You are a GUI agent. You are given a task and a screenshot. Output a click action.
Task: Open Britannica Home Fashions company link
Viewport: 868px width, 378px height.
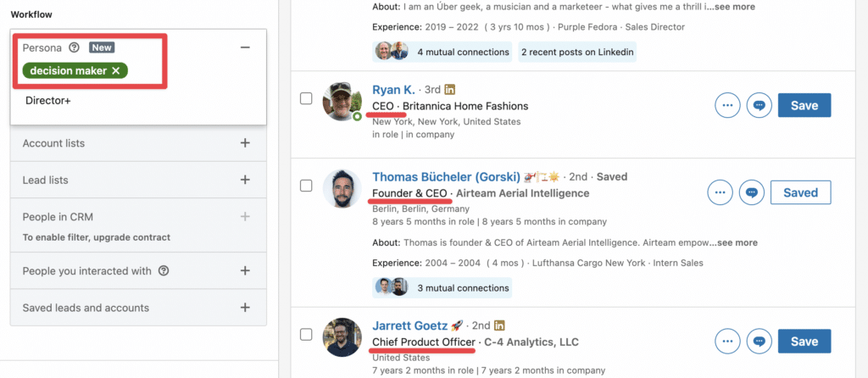click(x=465, y=106)
